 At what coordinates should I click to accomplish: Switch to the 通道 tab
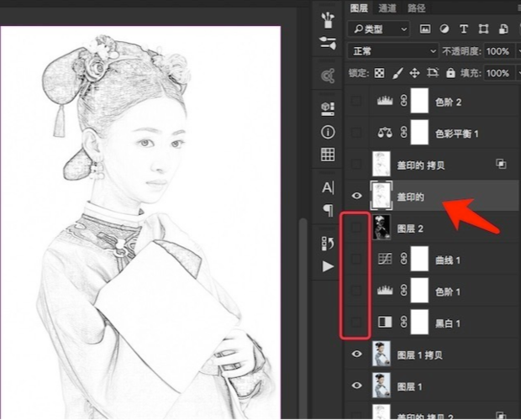click(387, 8)
